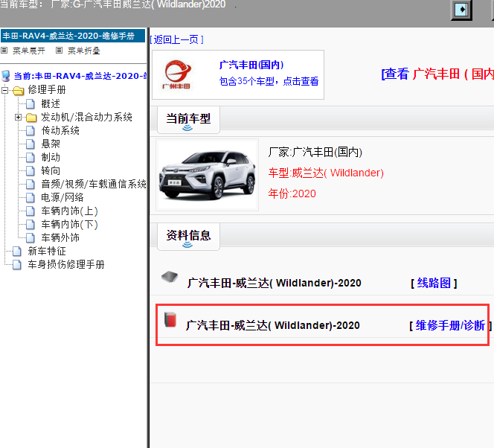Select 发动机/混合动力系统 folder label
494x448 pixels.
(86, 117)
